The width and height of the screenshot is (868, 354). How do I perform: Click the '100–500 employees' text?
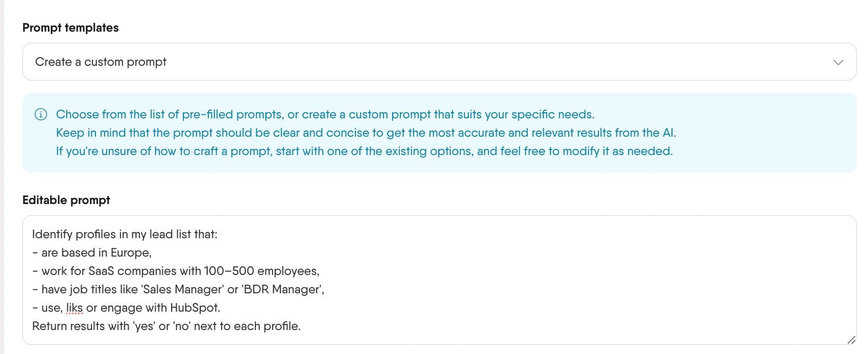click(262, 271)
